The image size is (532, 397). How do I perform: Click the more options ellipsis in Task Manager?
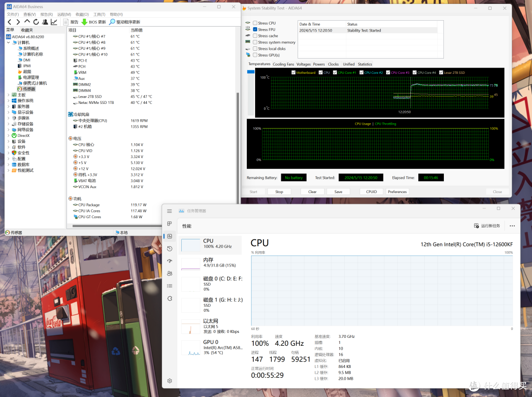tap(512, 226)
